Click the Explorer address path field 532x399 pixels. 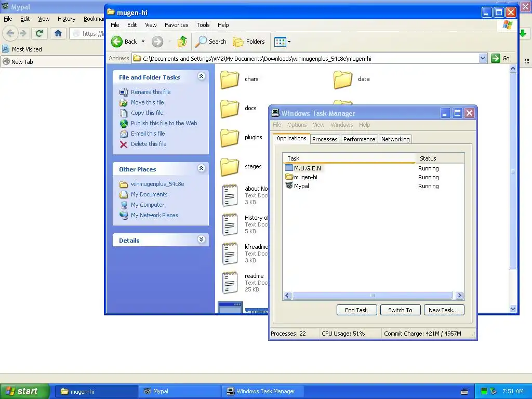305,58
